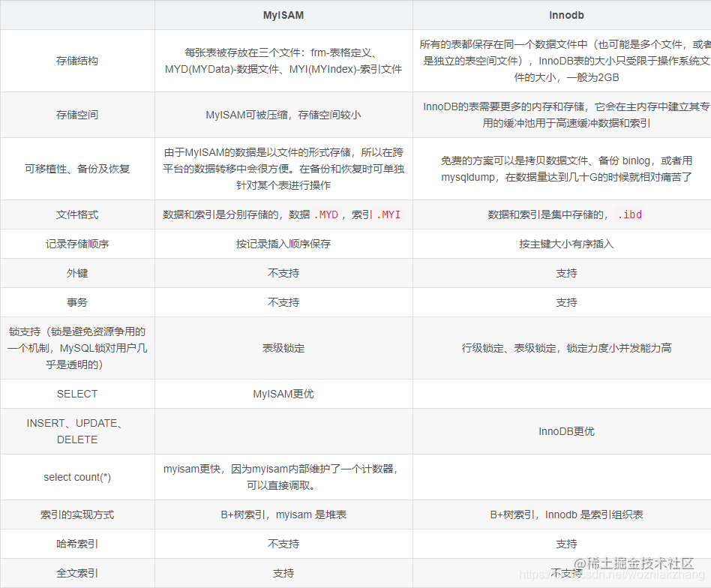Click 支持 in the 外键 row
The image size is (711, 588).
(566, 273)
